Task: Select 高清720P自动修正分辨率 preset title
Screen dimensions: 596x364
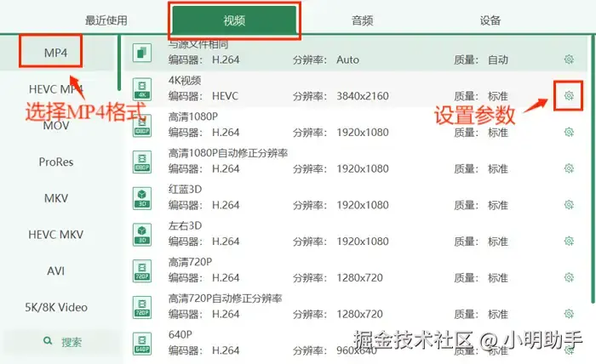Action: click(225, 299)
